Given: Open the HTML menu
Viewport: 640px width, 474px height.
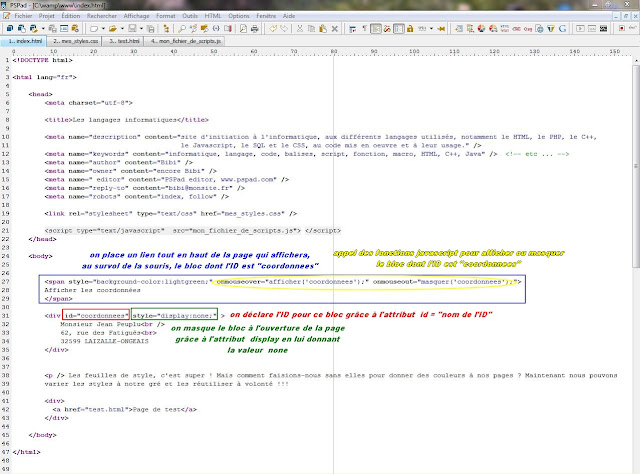Looking at the screenshot, I should click(212, 16).
